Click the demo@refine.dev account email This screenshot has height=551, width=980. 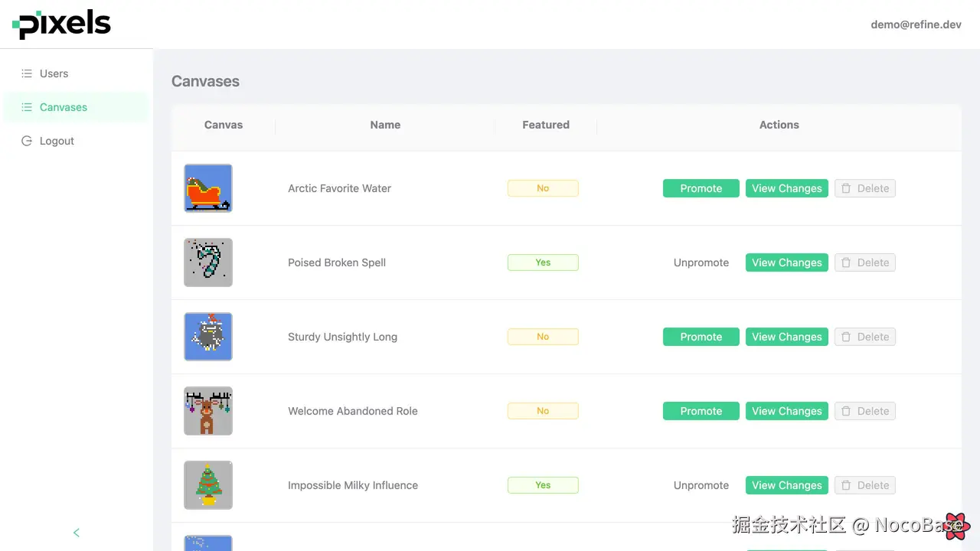tap(916, 24)
